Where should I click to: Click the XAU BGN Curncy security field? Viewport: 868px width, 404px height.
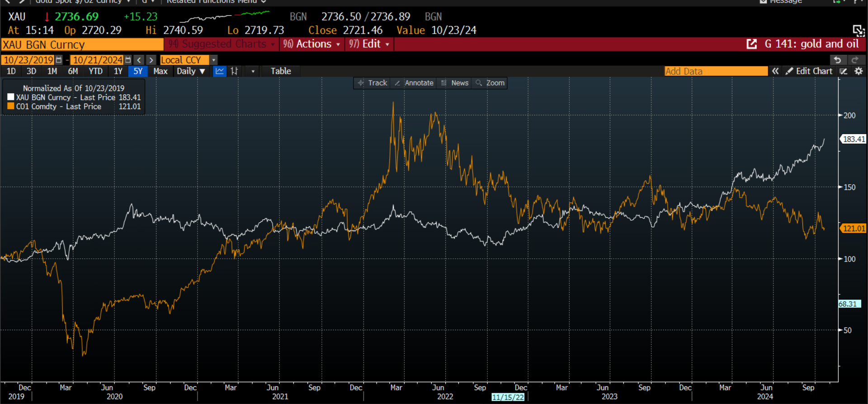(82, 44)
